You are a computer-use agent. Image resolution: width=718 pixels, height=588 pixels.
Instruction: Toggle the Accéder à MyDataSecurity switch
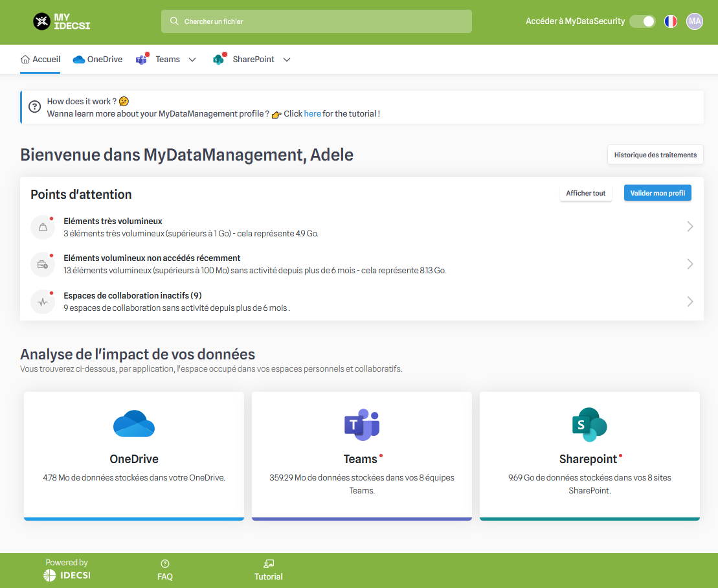click(642, 21)
